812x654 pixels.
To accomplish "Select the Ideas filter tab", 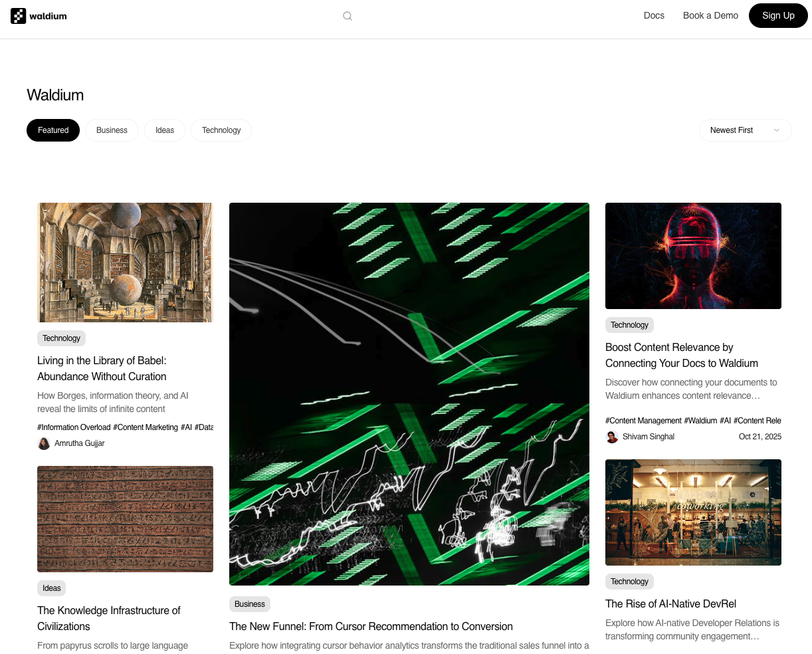I will click(165, 130).
